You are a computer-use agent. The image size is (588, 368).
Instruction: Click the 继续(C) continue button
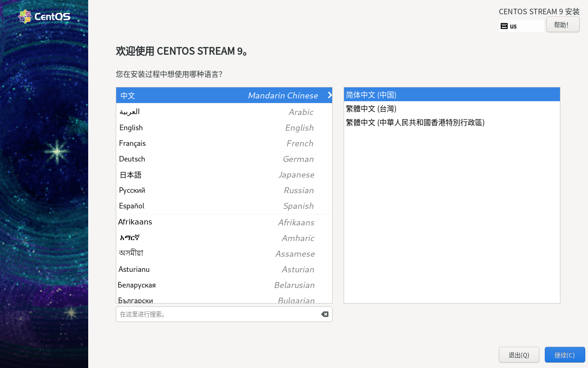coord(565,355)
